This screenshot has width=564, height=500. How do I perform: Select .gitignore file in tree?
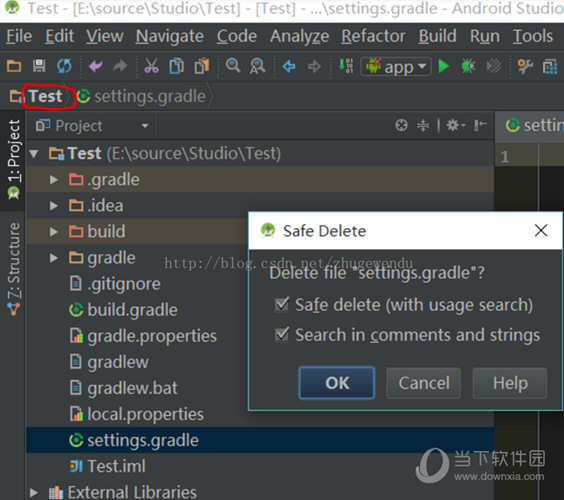pos(124,284)
